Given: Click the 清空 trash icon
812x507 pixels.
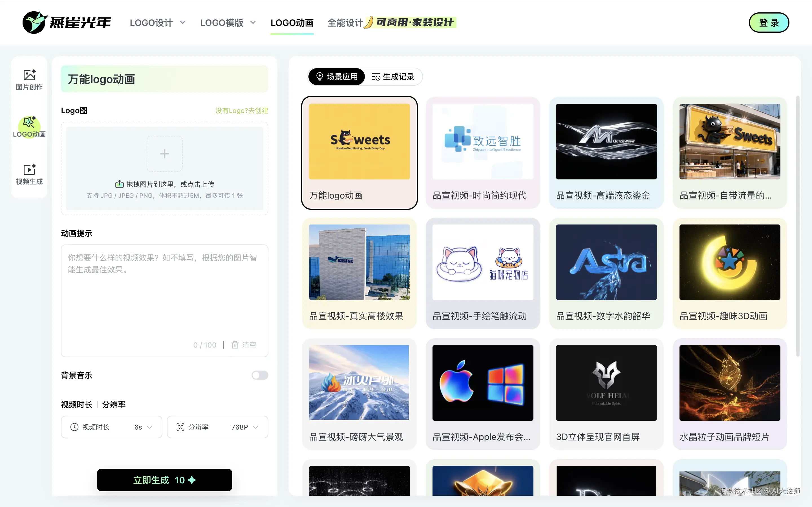Looking at the screenshot, I should (235, 345).
